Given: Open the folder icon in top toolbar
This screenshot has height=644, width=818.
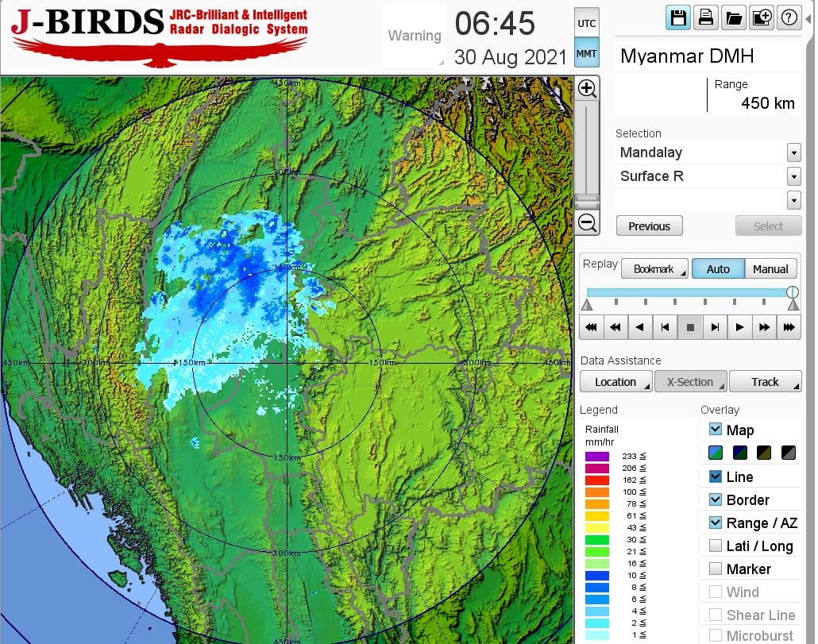Looking at the screenshot, I should pyautogui.click(x=733, y=17).
